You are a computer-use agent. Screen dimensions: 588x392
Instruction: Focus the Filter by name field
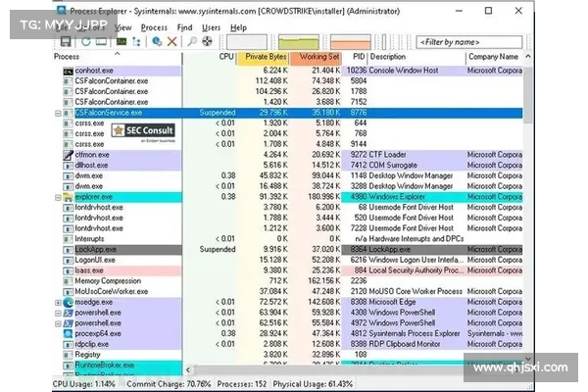click(x=469, y=42)
